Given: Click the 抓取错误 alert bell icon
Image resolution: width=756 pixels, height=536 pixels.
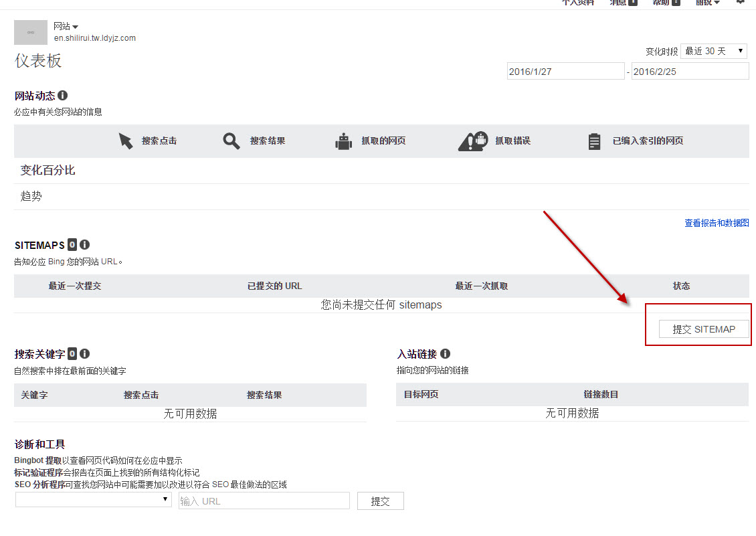Looking at the screenshot, I should pos(473,141).
